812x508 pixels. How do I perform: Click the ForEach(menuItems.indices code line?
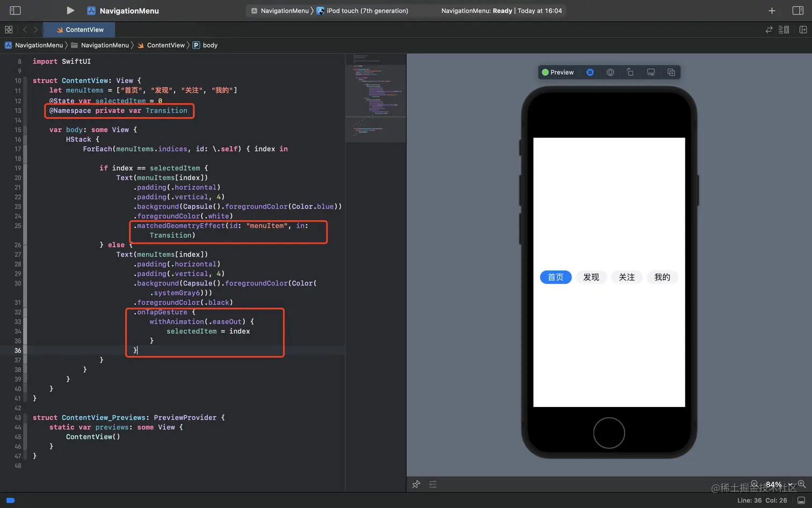click(x=185, y=149)
